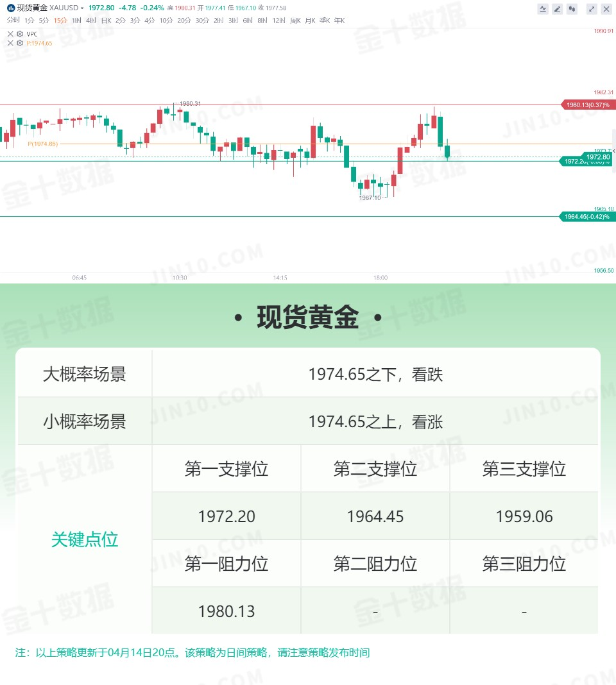
Task: Open settings gear for VPC indicator
Action: pyautogui.click(x=20, y=34)
